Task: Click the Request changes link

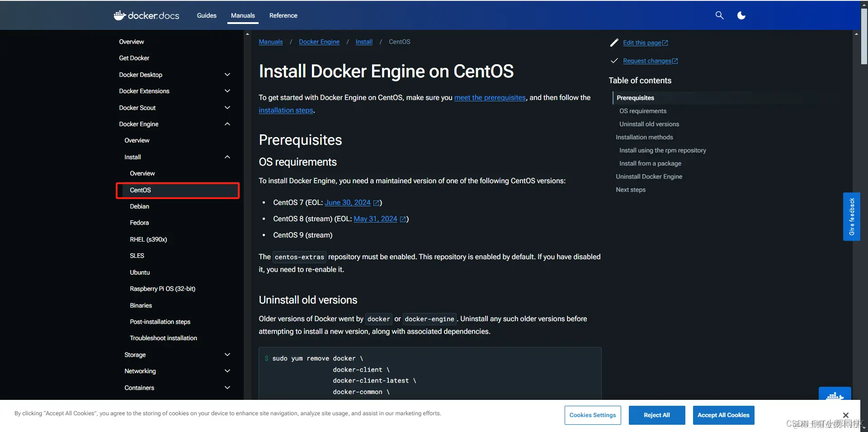Action: 650,61
